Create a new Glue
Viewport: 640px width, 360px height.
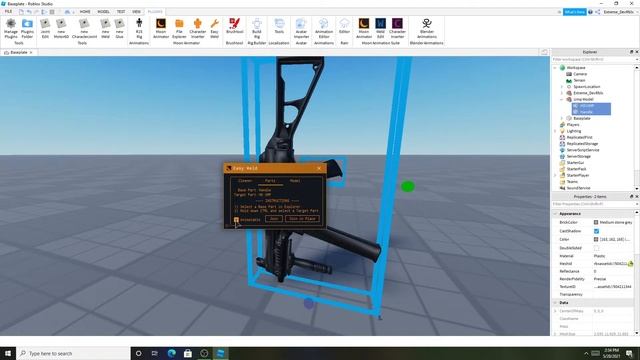pyautogui.click(x=120, y=28)
